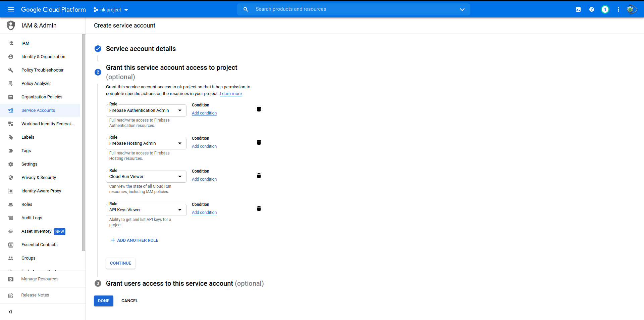This screenshot has height=320, width=644.
Task: Open Essential Contacts in sidebar
Action: (x=40, y=245)
